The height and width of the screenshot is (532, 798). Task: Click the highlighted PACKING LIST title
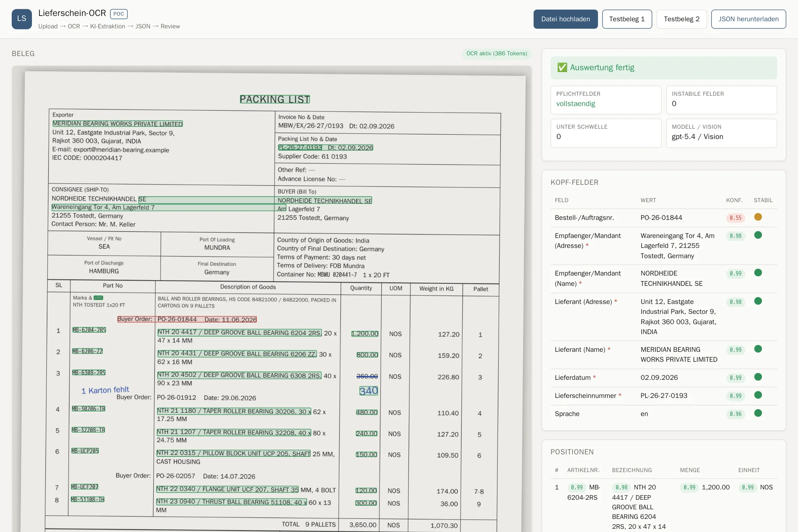click(x=275, y=99)
